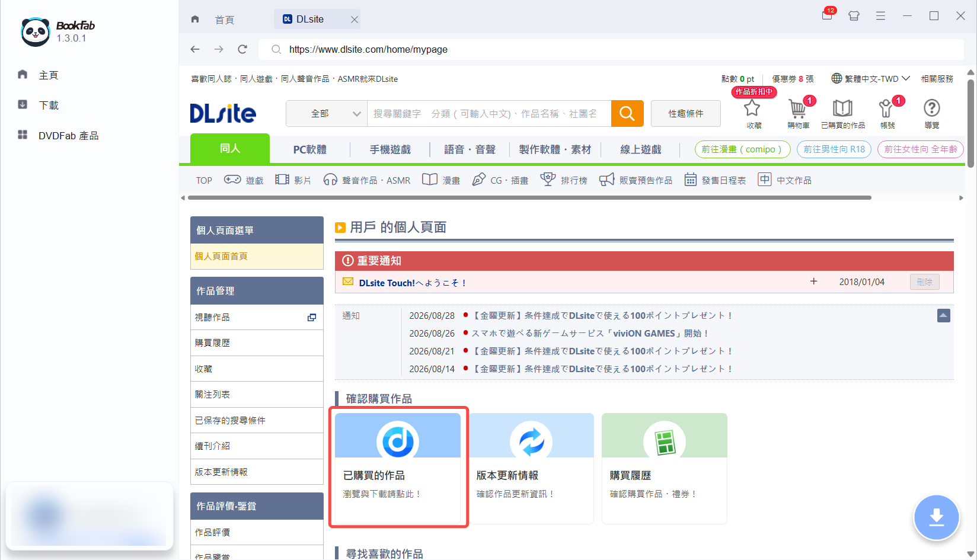
Task: Click 前往女性向 全年齡 pill button
Action: click(x=921, y=149)
